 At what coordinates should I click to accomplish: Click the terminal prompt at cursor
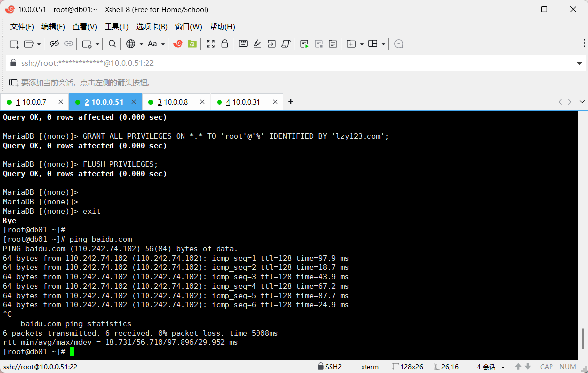[72, 352]
